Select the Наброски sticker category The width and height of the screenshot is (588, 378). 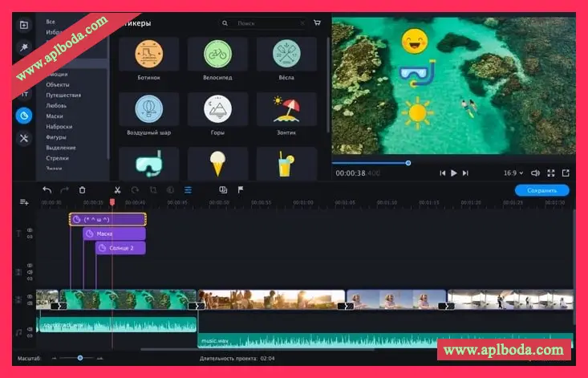click(x=59, y=127)
